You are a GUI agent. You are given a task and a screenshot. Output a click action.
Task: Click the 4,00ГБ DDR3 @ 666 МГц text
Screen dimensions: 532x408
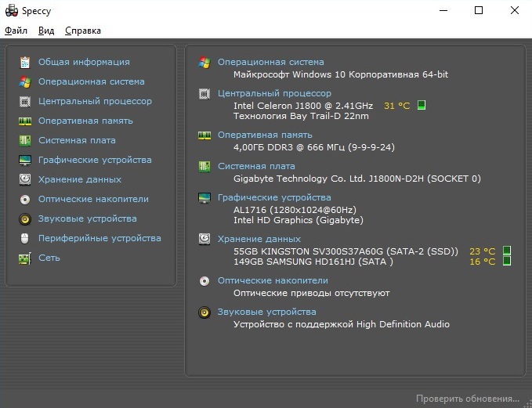point(314,147)
